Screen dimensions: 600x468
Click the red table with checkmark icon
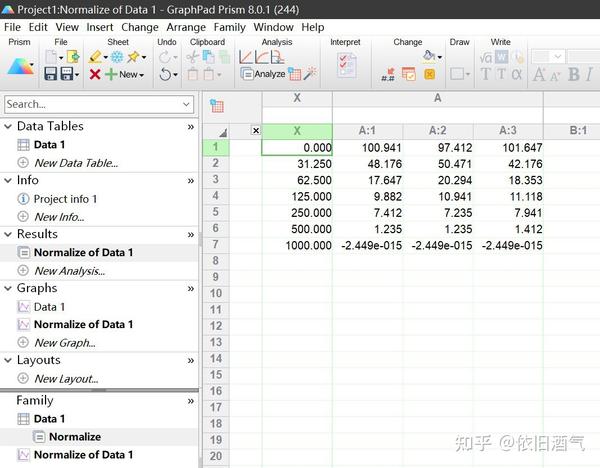(409, 74)
